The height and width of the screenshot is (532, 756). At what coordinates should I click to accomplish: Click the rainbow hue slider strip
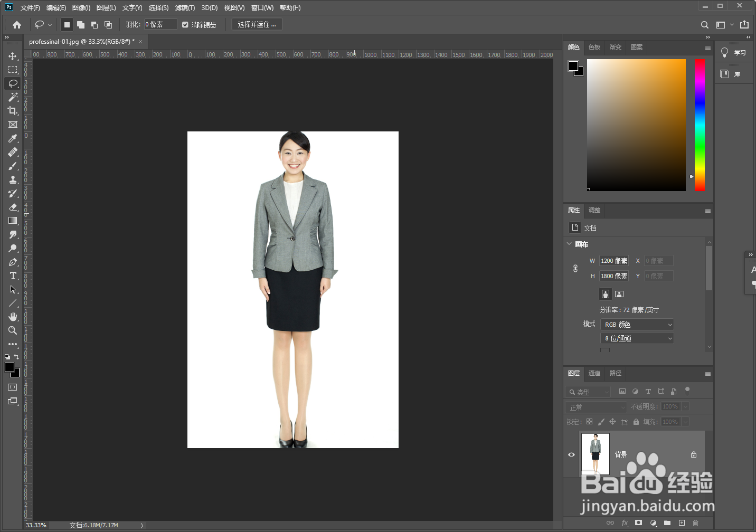pos(700,125)
